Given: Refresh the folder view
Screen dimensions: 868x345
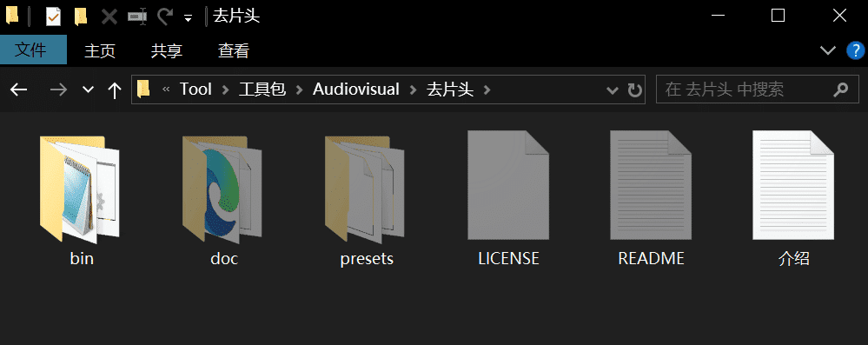Looking at the screenshot, I should pyautogui.click(x=634, y=90).
